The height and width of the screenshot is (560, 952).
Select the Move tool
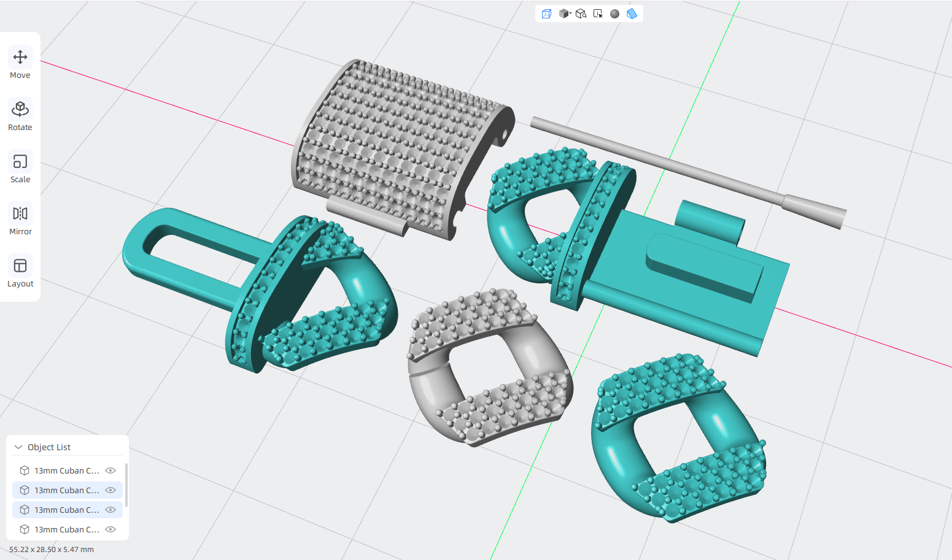coord(20,64)
